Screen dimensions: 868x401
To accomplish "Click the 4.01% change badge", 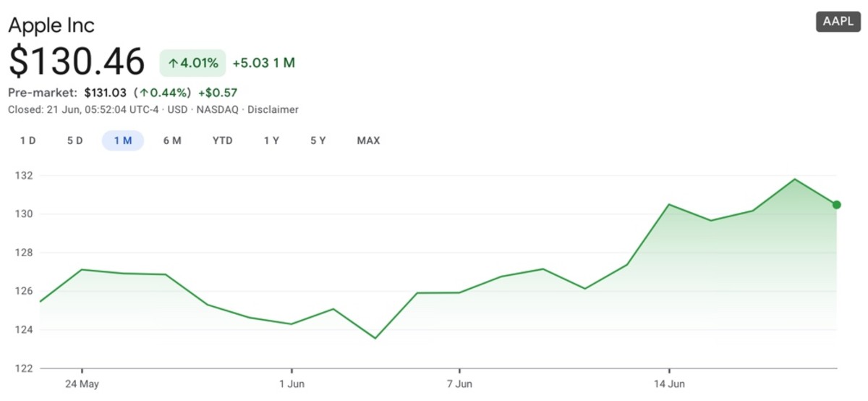I will coord(192,63).
